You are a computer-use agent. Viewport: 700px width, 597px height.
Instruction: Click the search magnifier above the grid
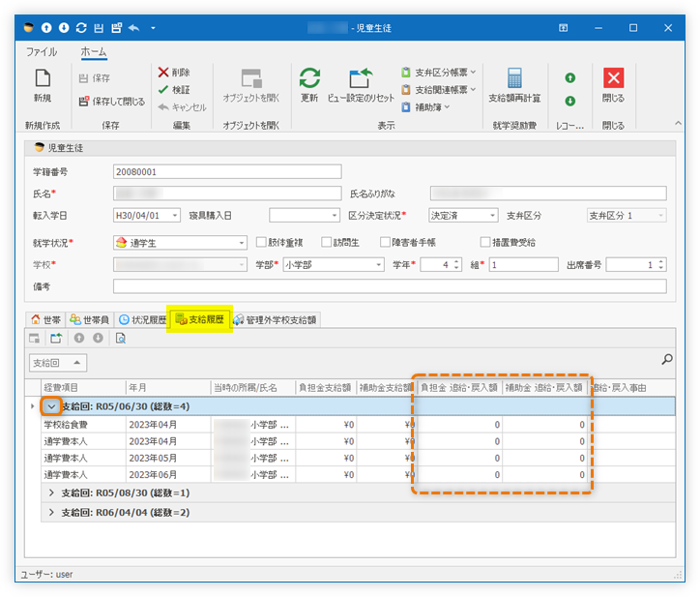667,359
